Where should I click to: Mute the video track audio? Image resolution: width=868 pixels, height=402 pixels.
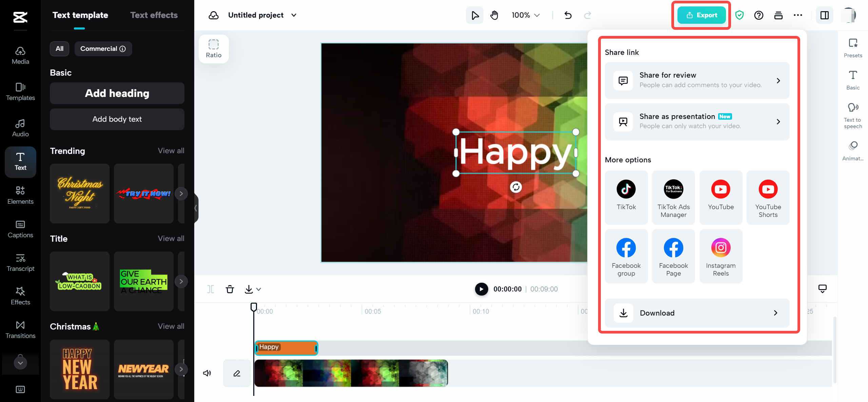[x=207, y=373]
